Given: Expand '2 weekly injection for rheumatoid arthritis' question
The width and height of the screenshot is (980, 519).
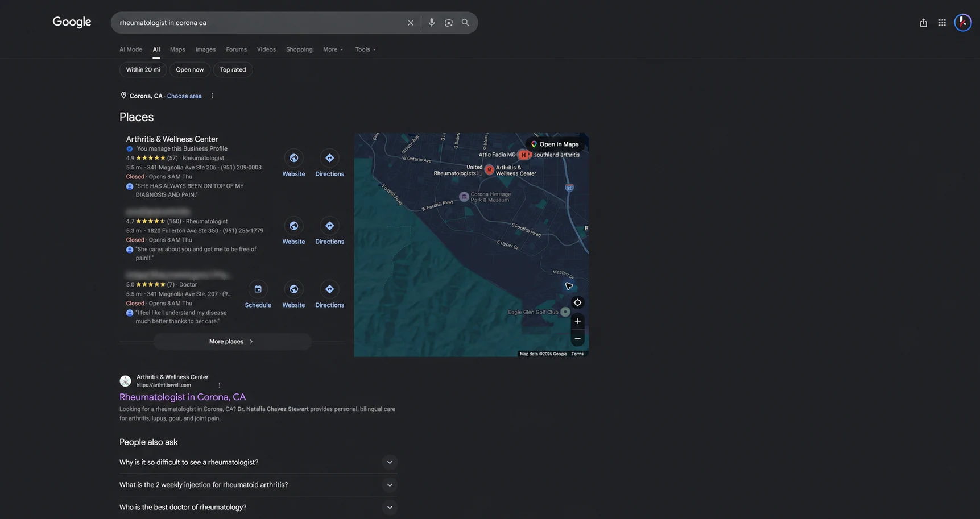Looking at the screenshot, I should coord(258,485).
